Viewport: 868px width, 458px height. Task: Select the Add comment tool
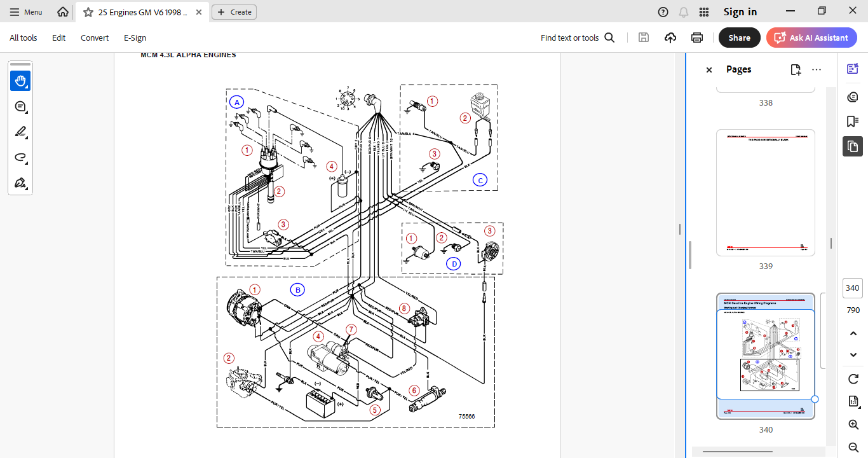pyautogui.click(x=20, y=106)
